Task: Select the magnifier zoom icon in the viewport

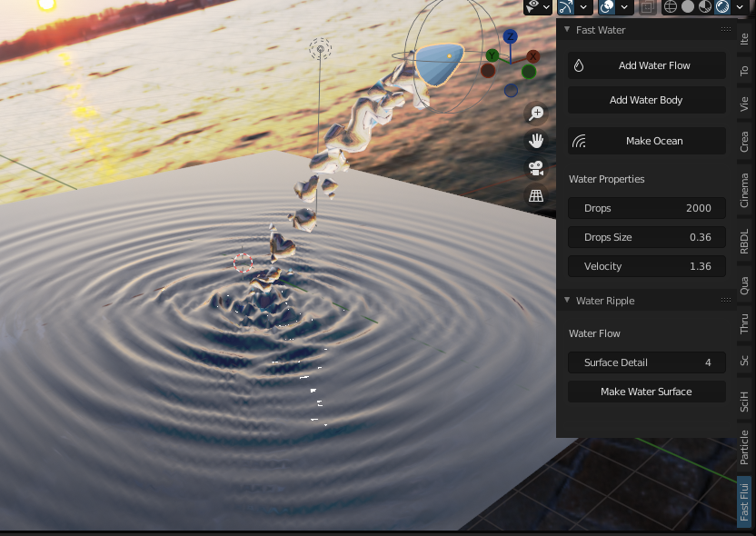Action: tap(535, 113)
